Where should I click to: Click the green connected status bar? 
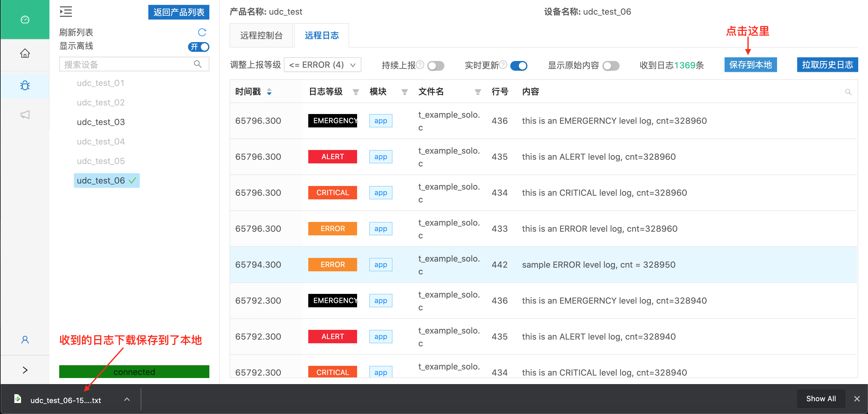134,372
